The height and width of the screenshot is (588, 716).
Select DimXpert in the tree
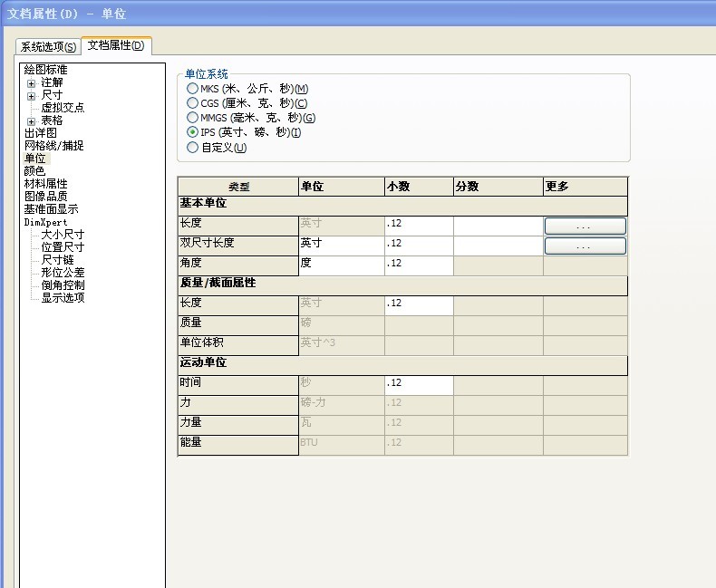[x=45, y=222]
